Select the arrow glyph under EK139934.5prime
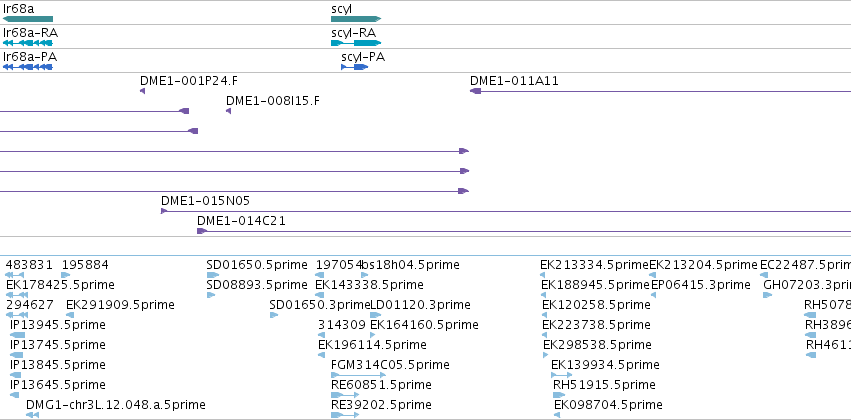Screen dimensions: 851x420 (x=561, y=375)
